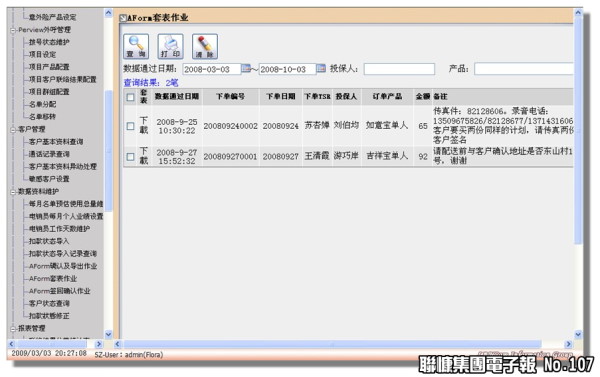Open 名单移转 in the tree
The height and width of the screenshot is (377, 600).
(42, 117)
